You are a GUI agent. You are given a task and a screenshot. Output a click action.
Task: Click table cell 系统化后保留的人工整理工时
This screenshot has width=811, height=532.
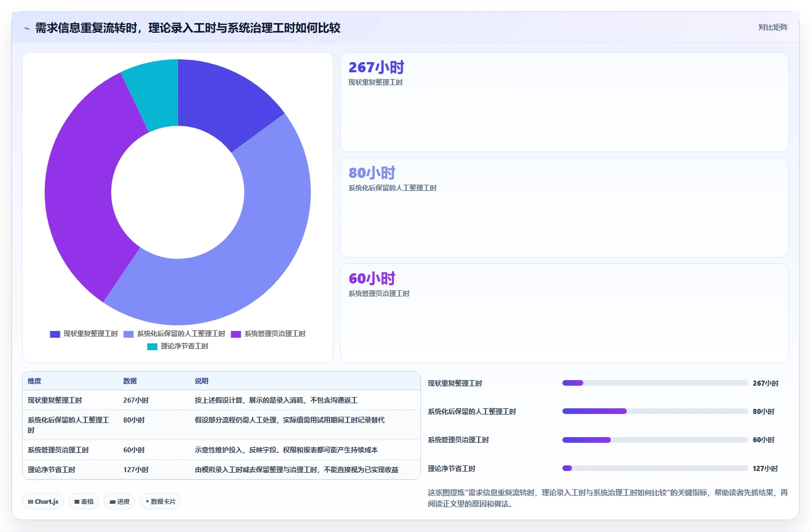tap(68, 425)
